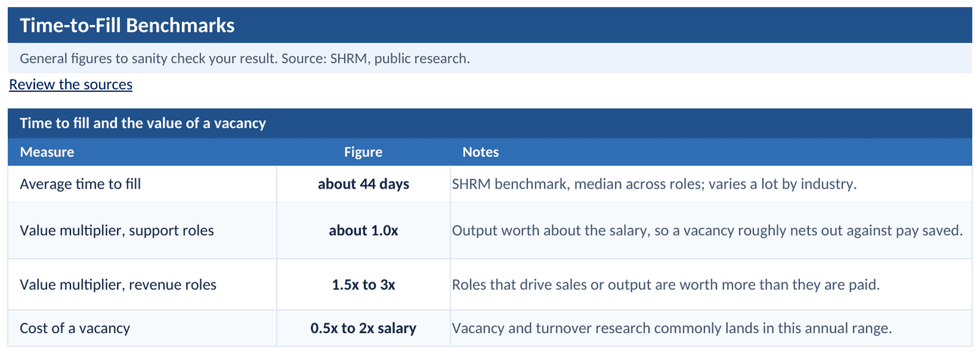The width and height of the screenshot is (980, 354).
Task: Click the 'Time-to-Fill Benchmarks' heading
Action: [x=127, y=25]
